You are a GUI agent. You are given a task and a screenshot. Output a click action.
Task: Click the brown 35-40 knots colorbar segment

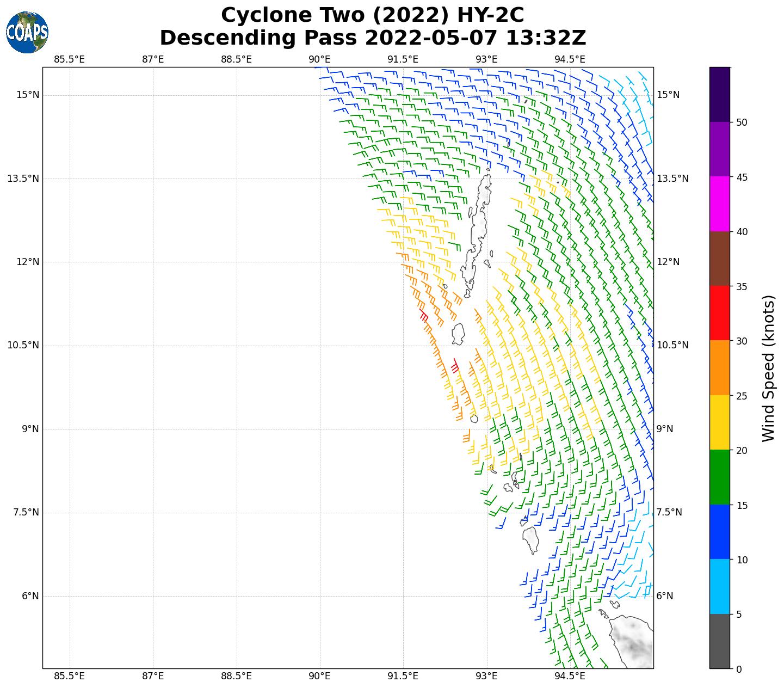point(719,259)
